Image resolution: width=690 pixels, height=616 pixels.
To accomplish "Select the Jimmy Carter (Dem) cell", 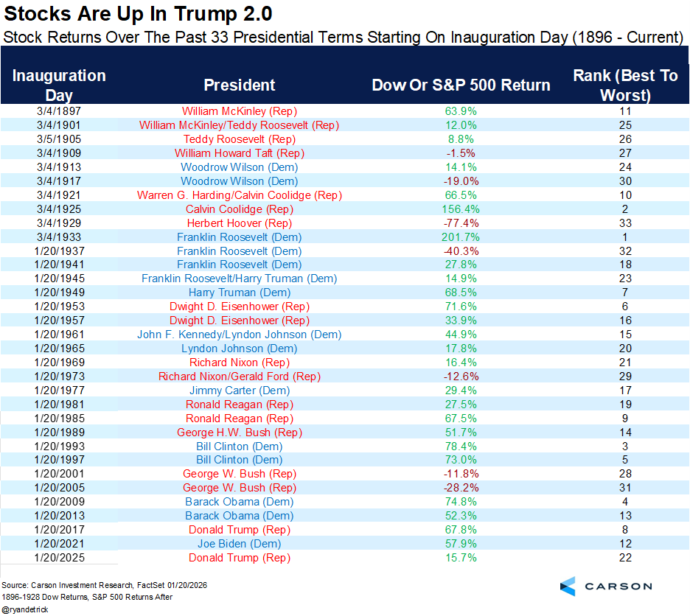I will click(240, 391).
